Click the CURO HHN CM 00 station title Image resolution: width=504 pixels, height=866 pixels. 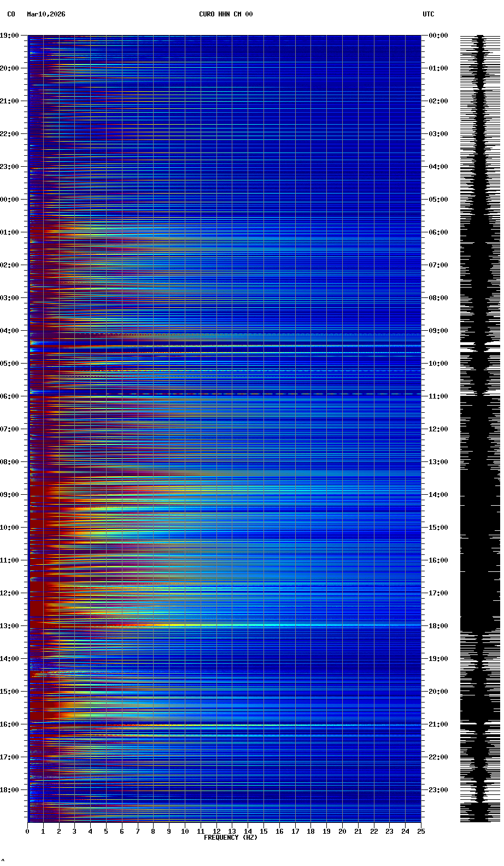pyautogui.click(x=226, y=14)
